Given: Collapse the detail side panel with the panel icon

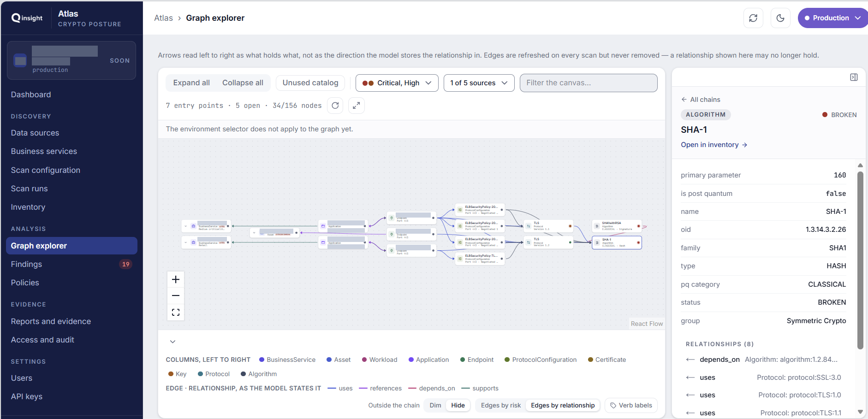Looking at the screenshot, I should point(854,77).
